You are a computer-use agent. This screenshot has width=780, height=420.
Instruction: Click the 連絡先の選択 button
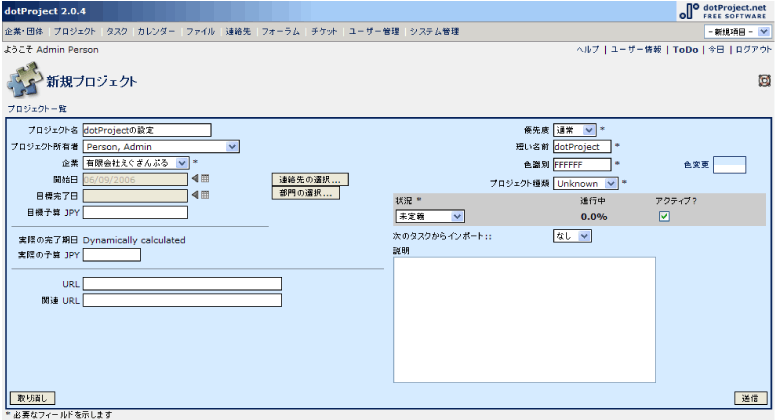310,180
